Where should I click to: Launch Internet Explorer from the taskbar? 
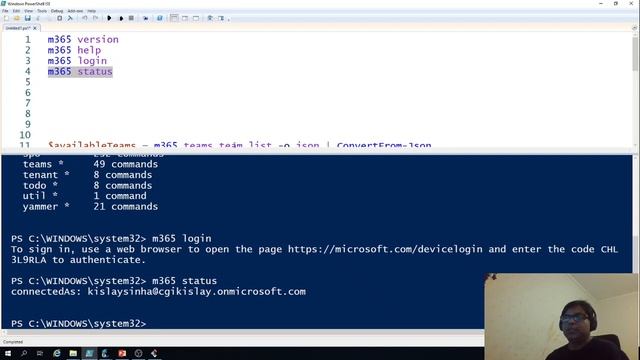57,353
